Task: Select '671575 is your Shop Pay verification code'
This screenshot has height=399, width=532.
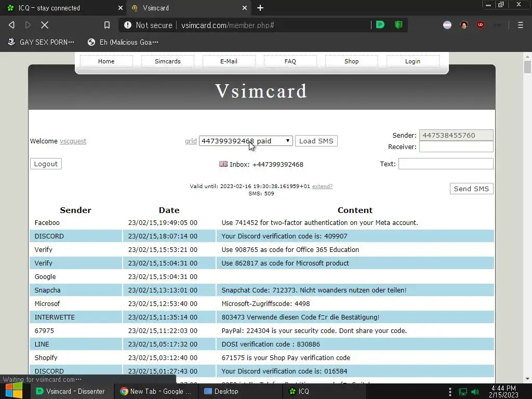Action: [x=286, y=357]
